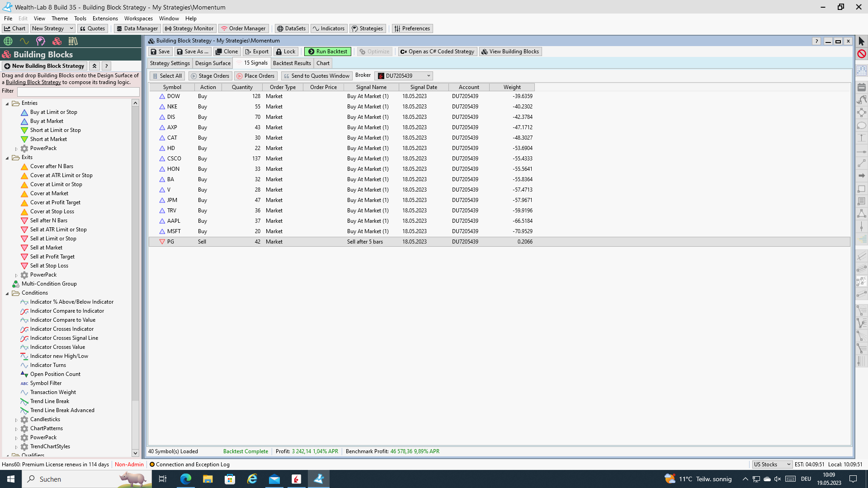Expand the ChartPatterns tree node

16,429
